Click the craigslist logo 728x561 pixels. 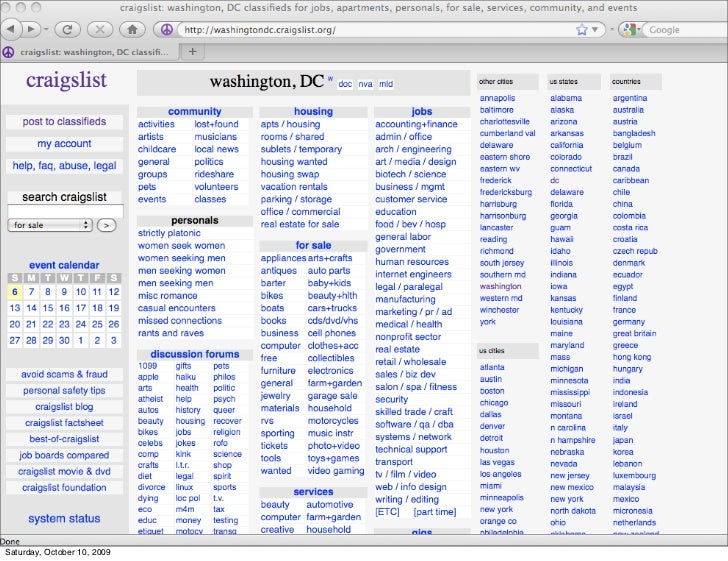[66, 80]
